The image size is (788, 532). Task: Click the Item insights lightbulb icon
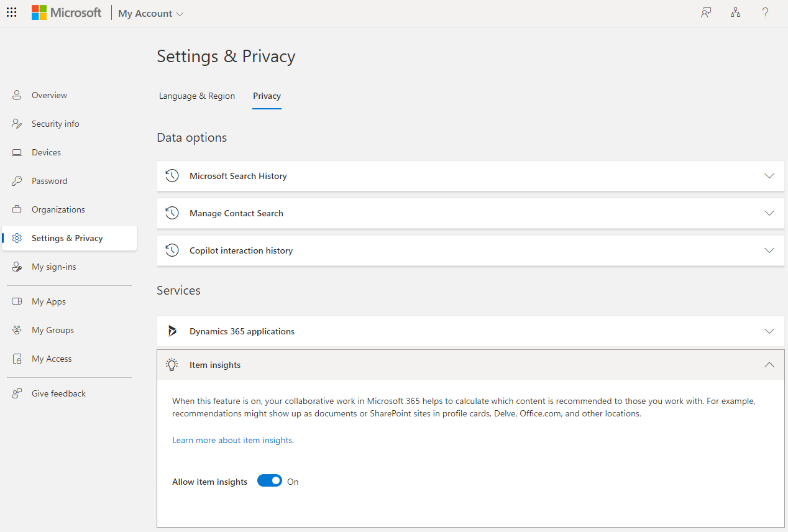(172, 365)
